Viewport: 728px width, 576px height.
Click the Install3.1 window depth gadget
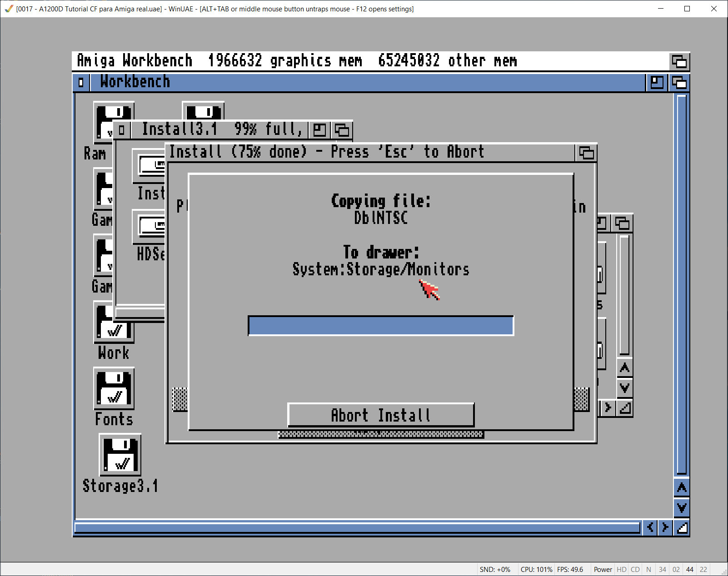coord(341,130)
